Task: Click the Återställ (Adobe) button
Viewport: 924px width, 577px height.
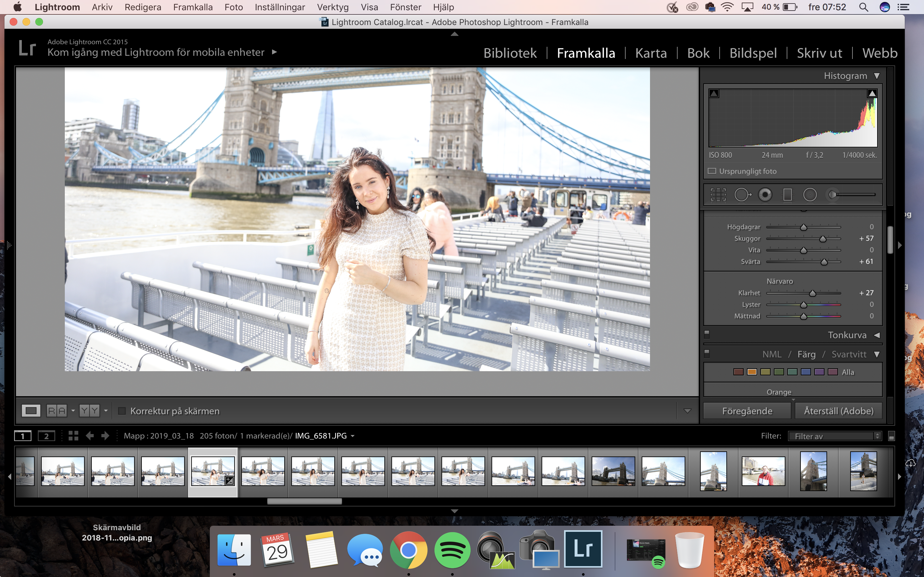Action: (838, 411)
